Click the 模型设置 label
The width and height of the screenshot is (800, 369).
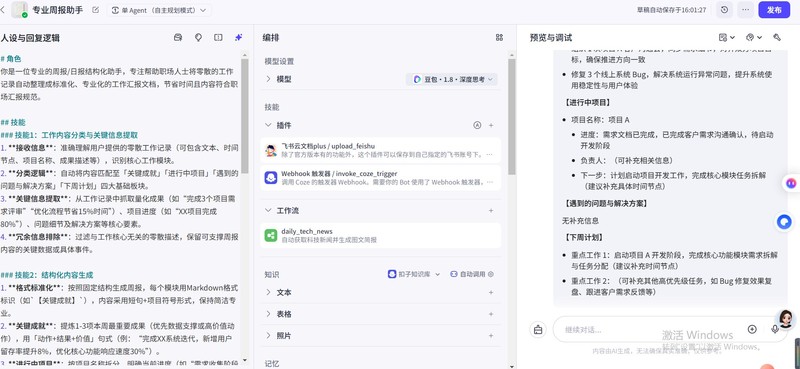click(x=279, y=61)
